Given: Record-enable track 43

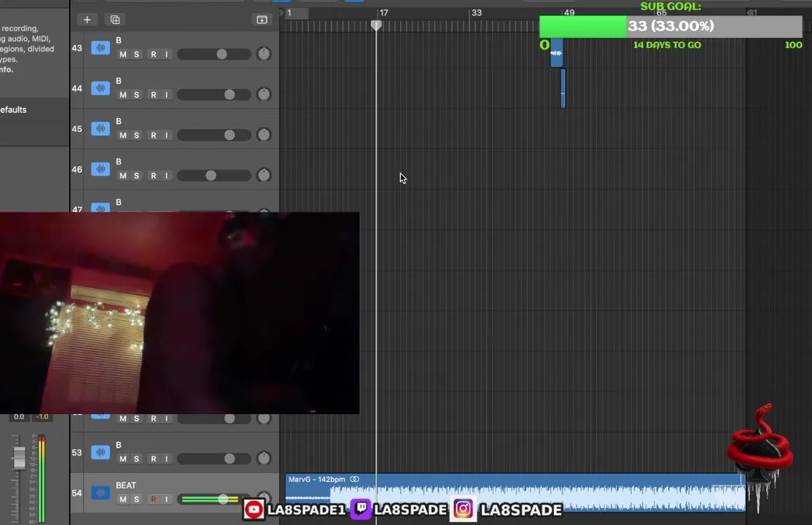Looking at the screenshot, I should pos(153,55).
